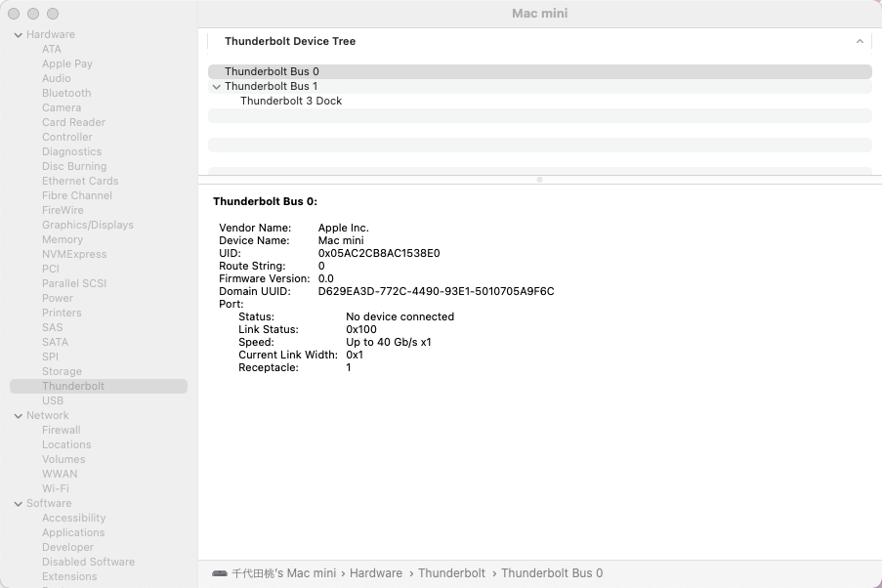Open the Applications software list
Screen dimensions: 882x588
73,532
